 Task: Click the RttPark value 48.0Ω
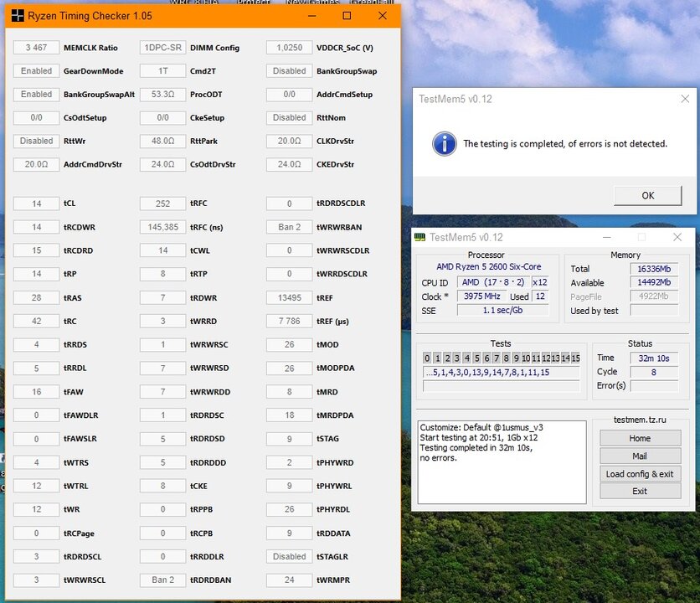coord(163,141)
